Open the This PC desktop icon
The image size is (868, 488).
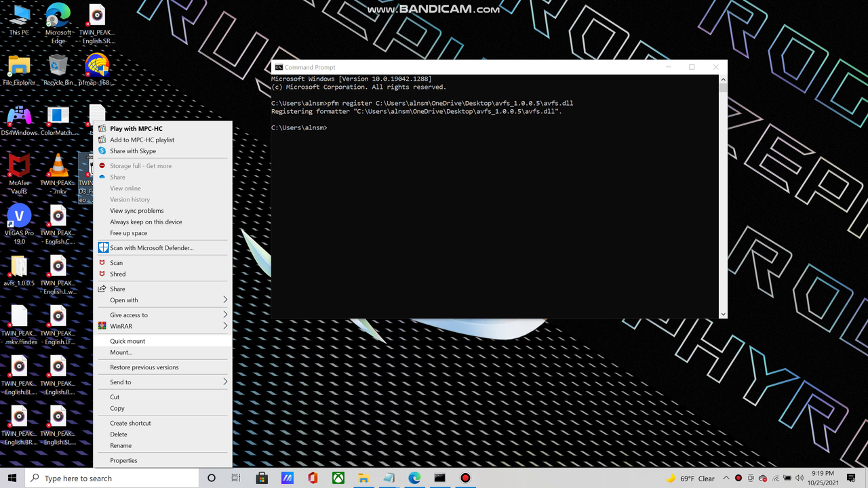coord(20,20)
